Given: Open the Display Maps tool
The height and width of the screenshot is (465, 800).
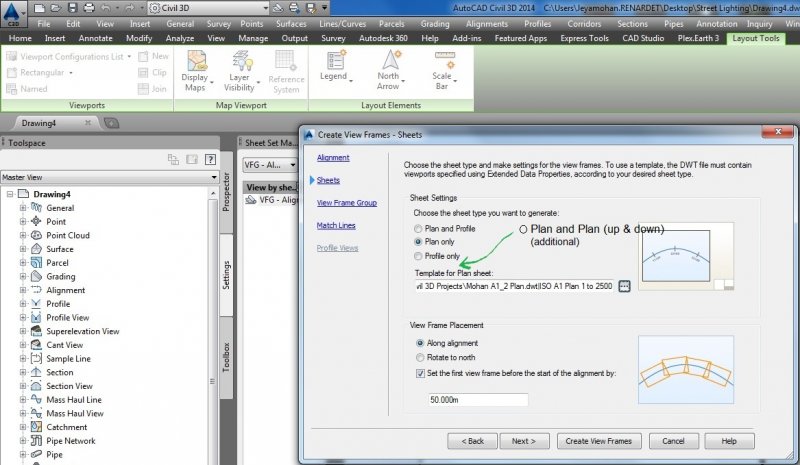Looking at the screenshot, I should coord(195,71).
